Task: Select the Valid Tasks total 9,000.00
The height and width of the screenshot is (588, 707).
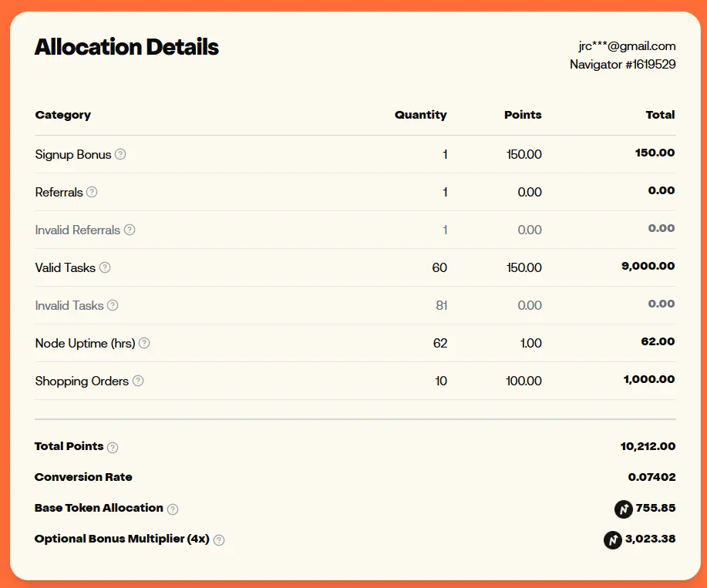Action: click(x=648, y=266)
